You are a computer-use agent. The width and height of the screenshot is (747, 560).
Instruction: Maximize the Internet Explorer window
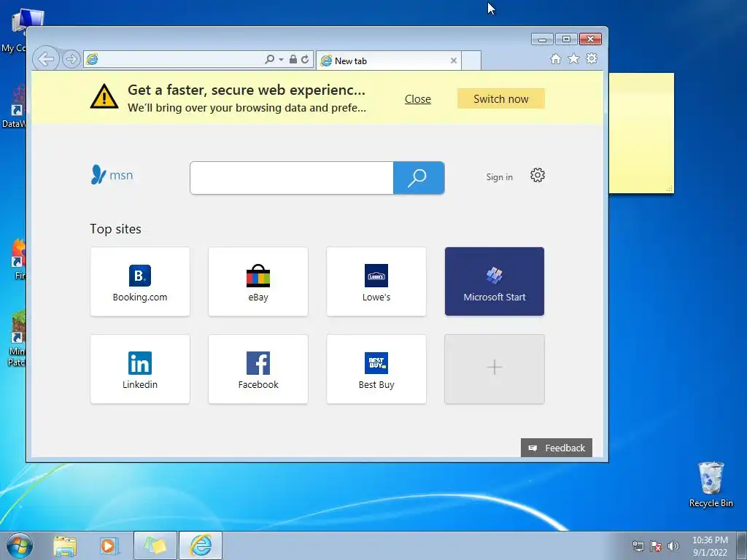(x=566, y=39)
